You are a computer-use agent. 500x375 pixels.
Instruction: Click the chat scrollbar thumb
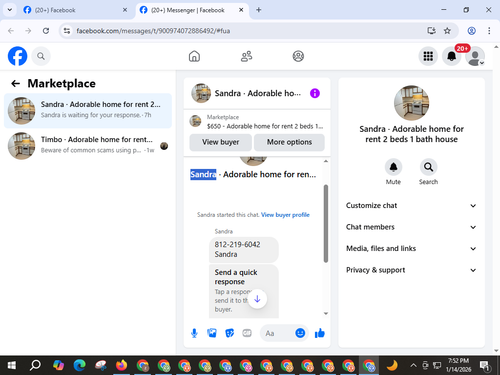coord(326,223)
